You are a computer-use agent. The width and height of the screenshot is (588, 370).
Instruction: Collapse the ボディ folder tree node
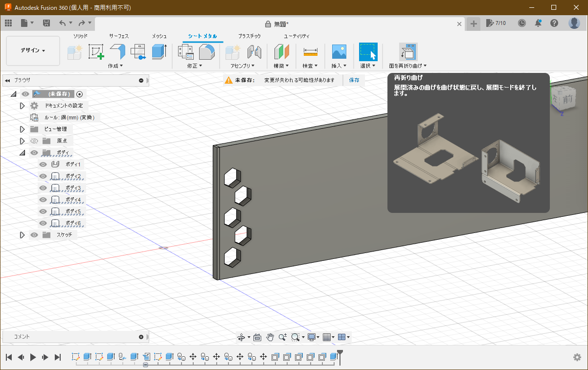click(x=22, y=153)
